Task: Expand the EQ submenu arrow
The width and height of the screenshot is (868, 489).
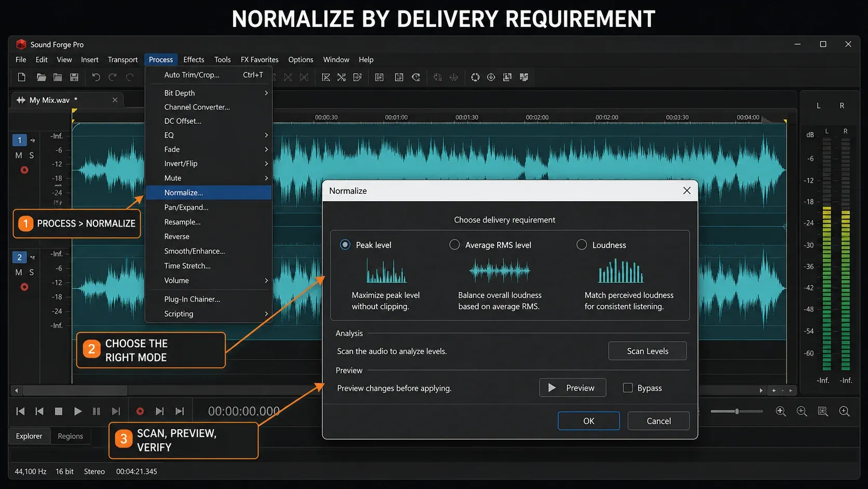Action: tap(266, 135)
